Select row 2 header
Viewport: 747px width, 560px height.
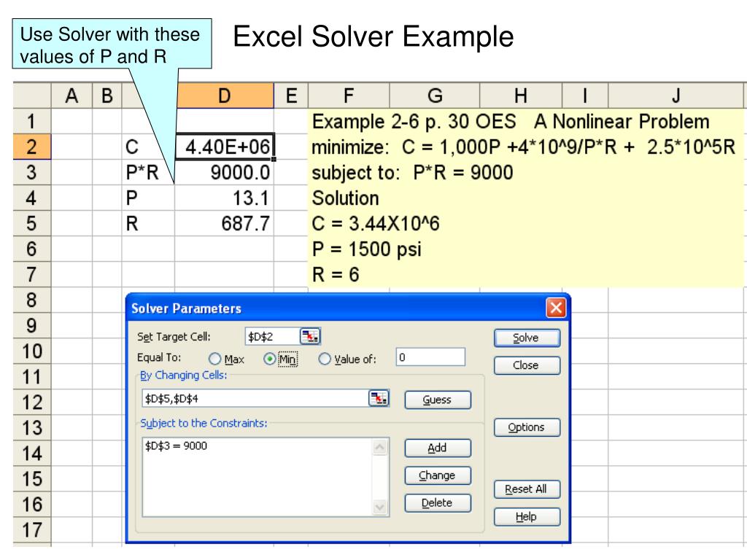coord(31,147)
